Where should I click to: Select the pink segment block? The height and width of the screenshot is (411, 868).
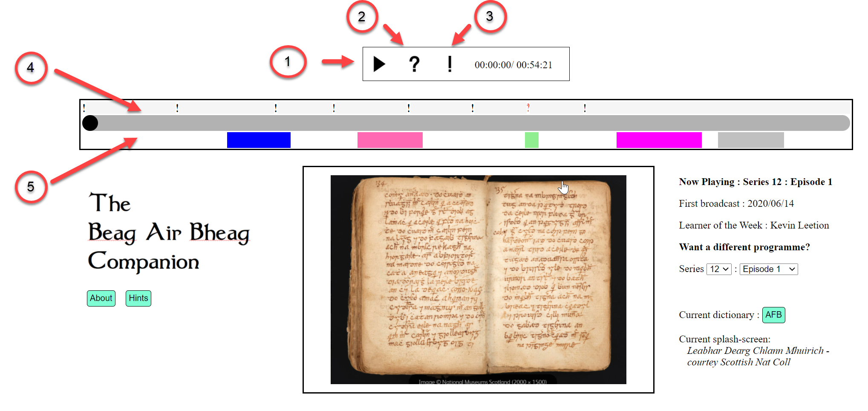(x=390, y=140)
